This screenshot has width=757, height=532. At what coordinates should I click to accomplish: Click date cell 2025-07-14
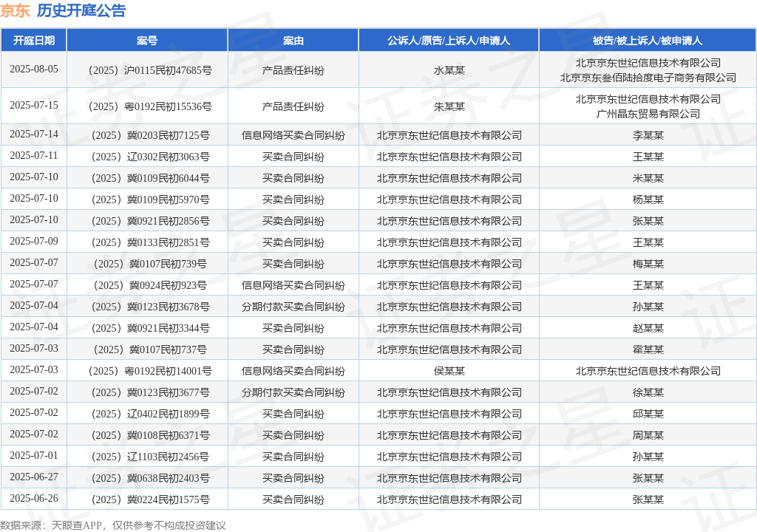click(x=34, y=134)
